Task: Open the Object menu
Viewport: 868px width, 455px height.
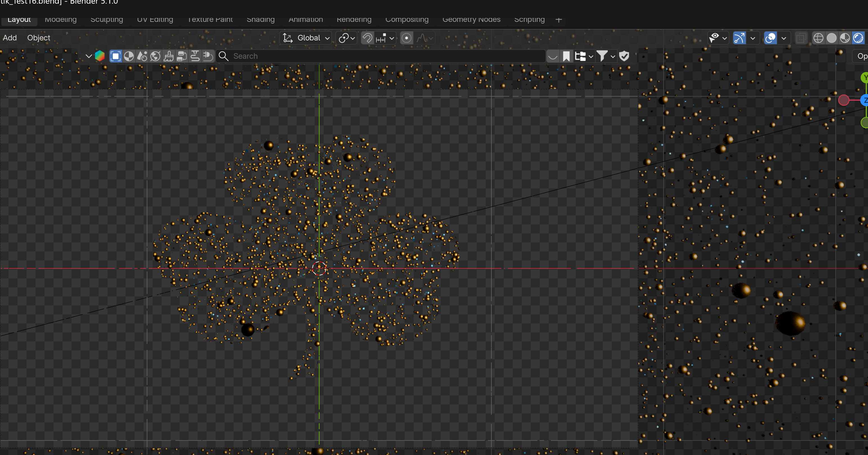Action: point(39,38)
